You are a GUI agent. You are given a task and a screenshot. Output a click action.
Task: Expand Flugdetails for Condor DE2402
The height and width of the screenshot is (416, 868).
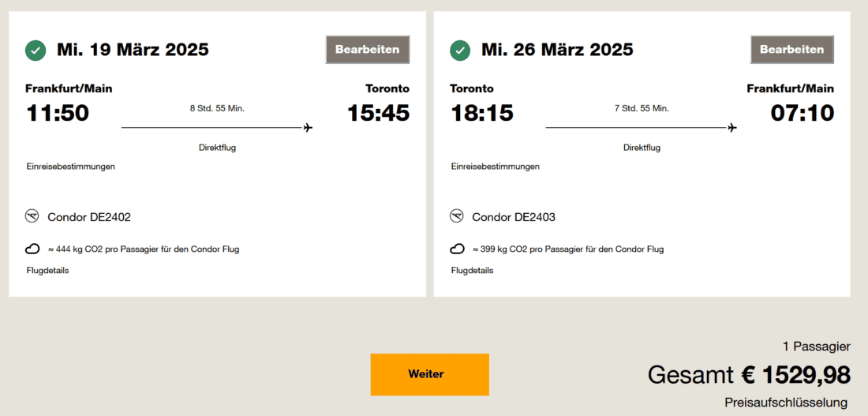pyautogui.click(x=47, y=271)
